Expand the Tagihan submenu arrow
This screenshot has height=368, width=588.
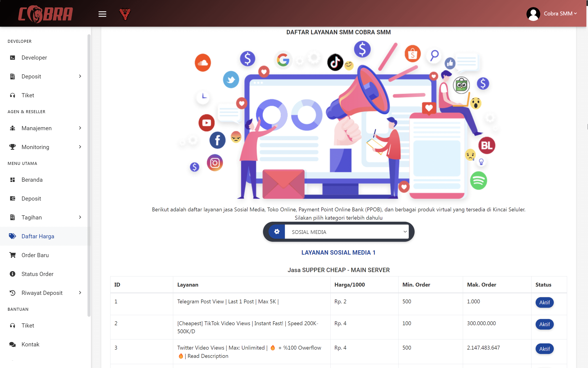coord(80,217)
